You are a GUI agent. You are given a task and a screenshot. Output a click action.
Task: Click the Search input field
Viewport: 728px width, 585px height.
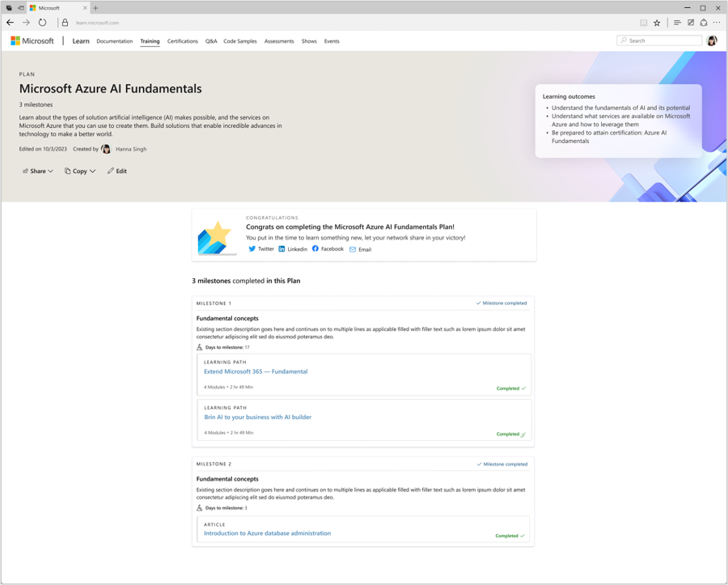[x=659, y=40]
